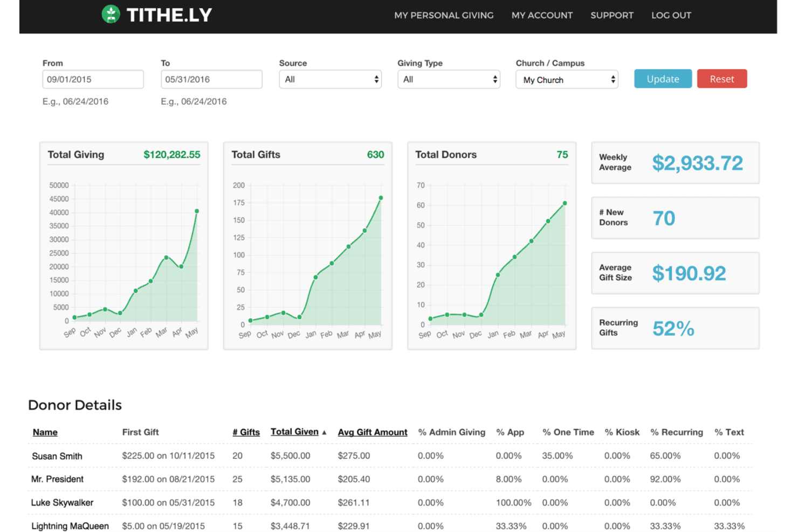Sort by Avg Gift Amount
The height and width of the screenshot is (532, 798).
[x=373, y=432]
